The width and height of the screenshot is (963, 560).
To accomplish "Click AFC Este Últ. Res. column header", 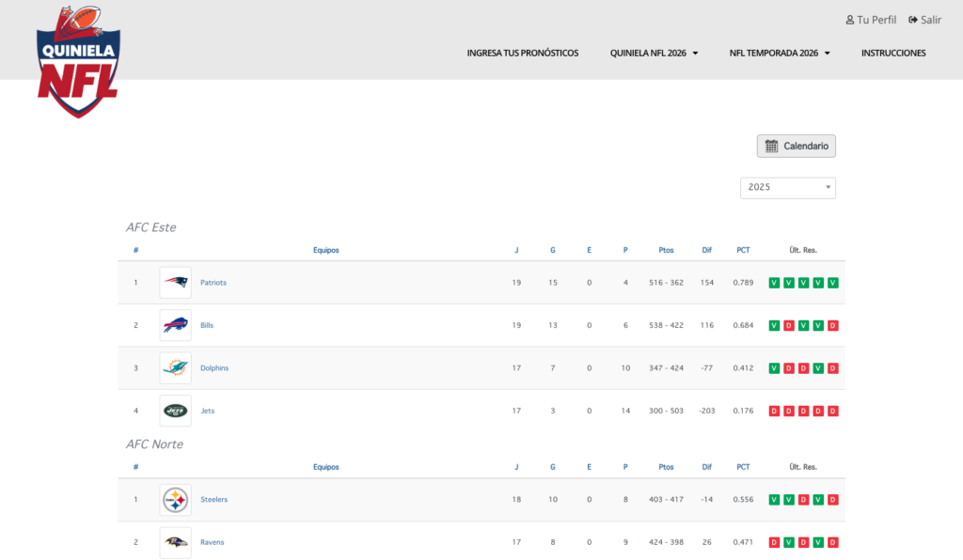I will [x=803, y=250].
